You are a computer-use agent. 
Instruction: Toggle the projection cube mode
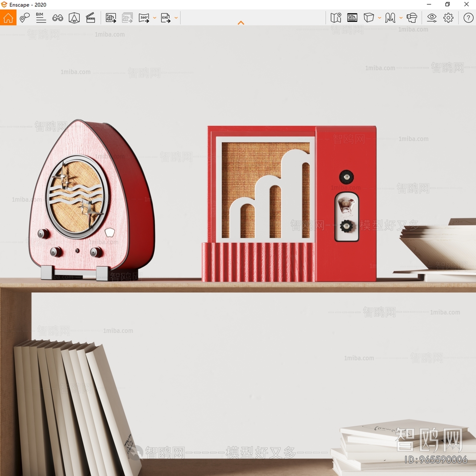[369, 18]
